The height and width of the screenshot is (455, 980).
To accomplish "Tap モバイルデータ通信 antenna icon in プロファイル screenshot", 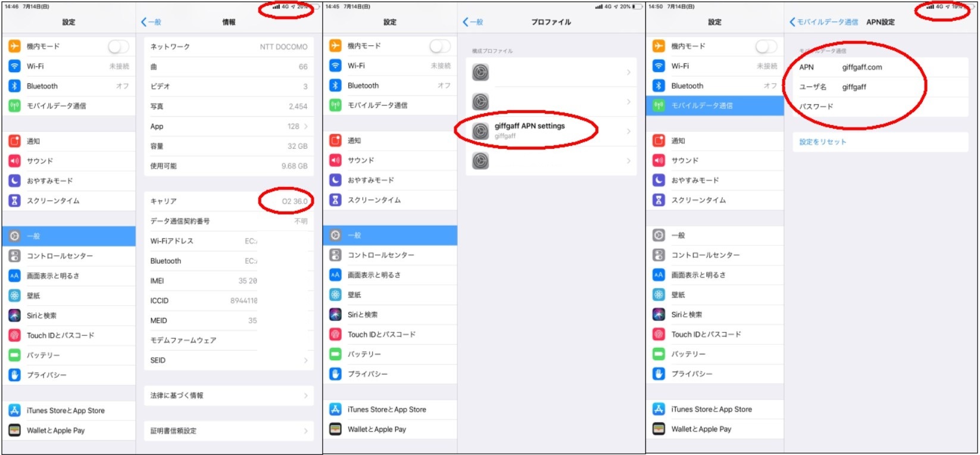I will pos(335,105).
